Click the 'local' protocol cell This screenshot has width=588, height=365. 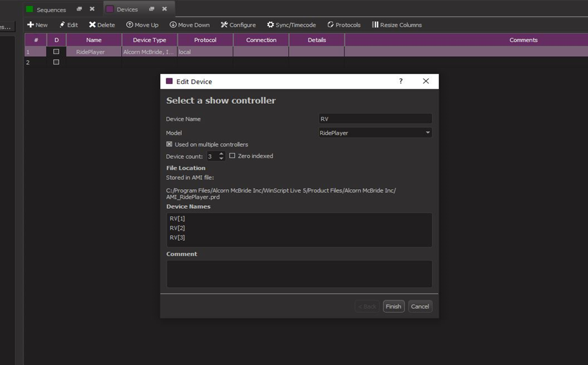click(205, 52)
